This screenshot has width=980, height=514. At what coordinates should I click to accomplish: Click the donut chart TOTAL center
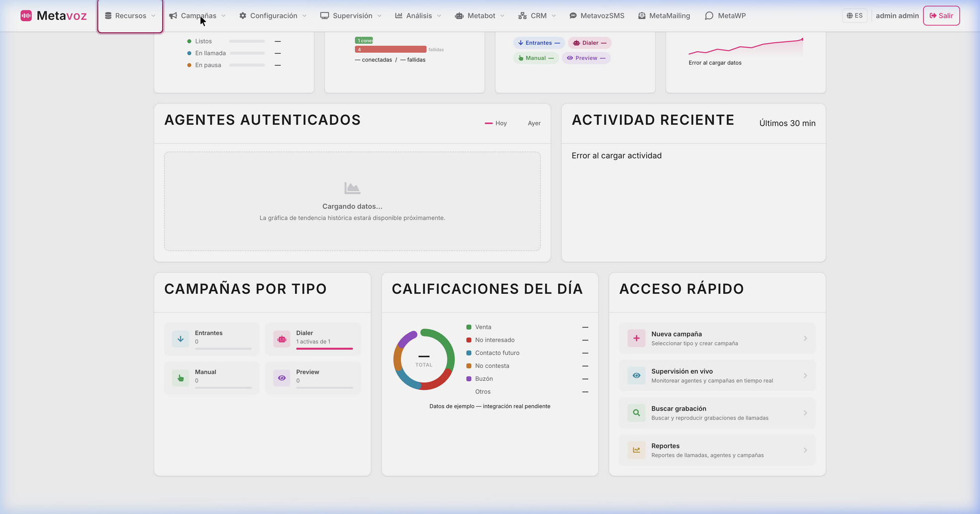[424, 359]
